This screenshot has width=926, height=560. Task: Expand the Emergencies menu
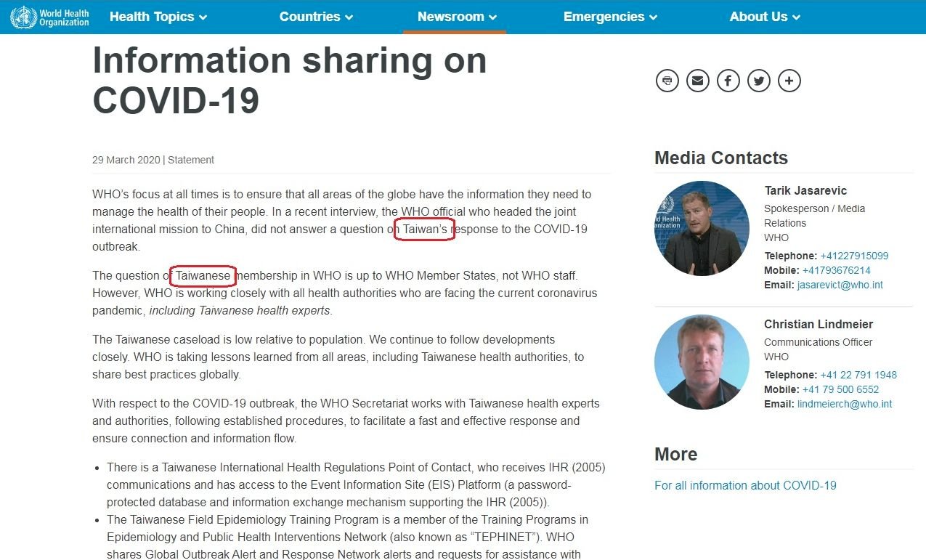point(611,17)
